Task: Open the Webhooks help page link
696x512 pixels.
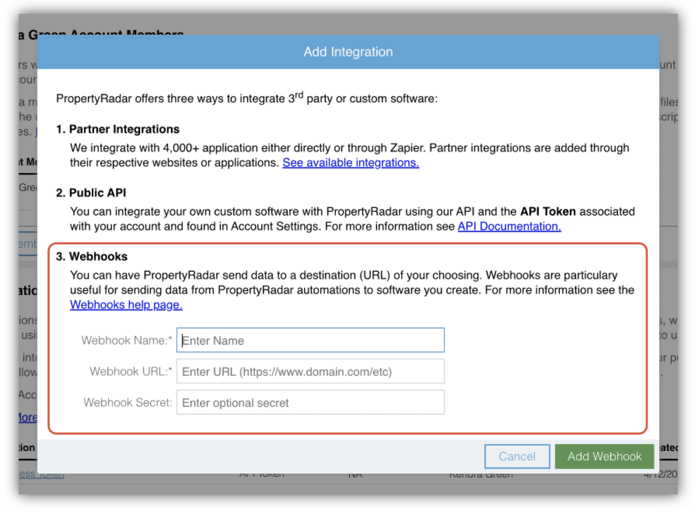Action: (x=126, y=305)
